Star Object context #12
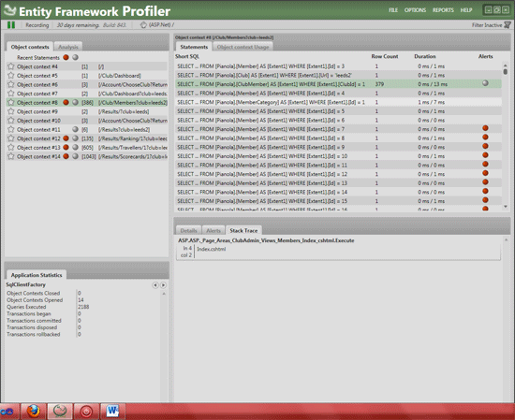Image resolution: width=515 pixels, height=420 pixels. click(11, 138)
